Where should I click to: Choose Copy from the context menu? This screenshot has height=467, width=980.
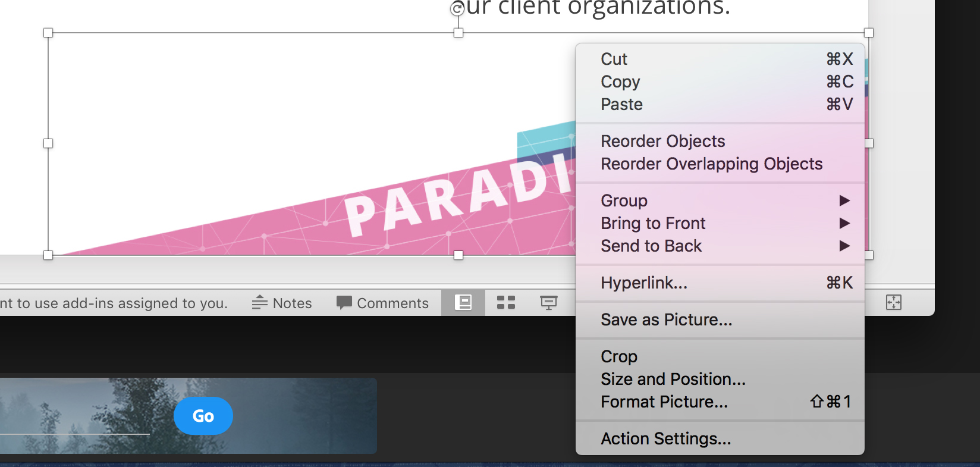(x=720, y=82)
